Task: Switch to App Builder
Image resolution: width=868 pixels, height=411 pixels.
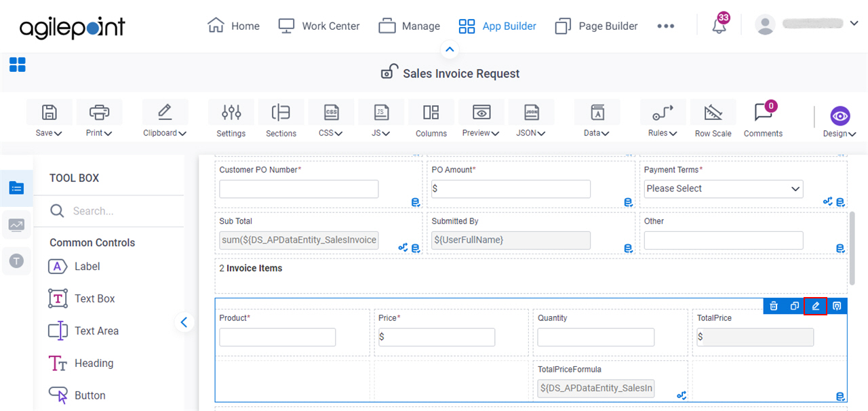Action: click(498, 26)
